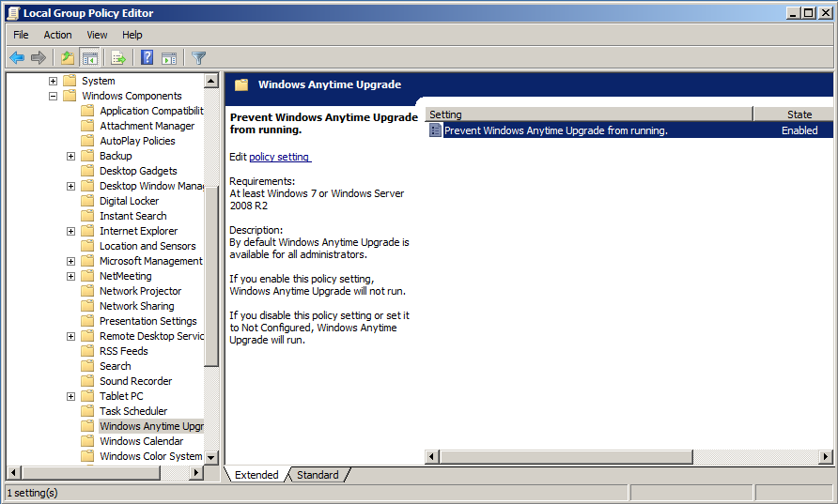Switch to the Extended tab
The image size is (838, 504).
point(256,475)
